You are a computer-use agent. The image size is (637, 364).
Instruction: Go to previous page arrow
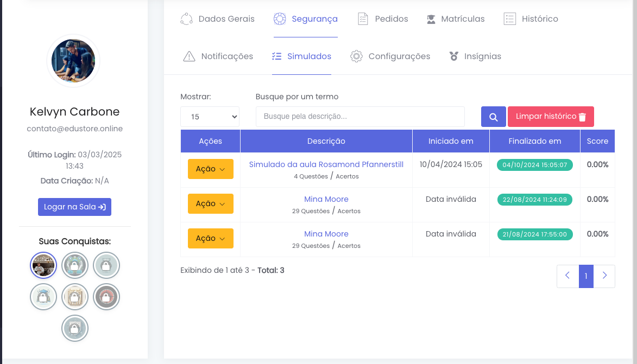tap(567, 276)
